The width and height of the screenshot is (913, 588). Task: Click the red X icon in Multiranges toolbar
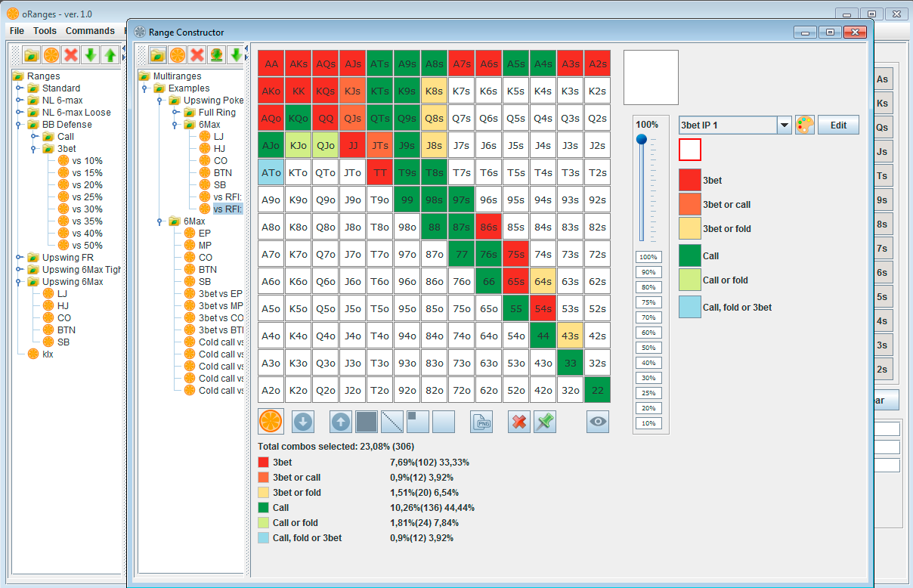pos(197,54)
